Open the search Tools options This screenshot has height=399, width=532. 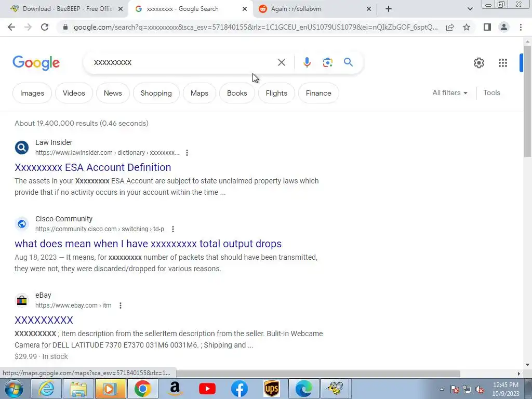click(491, 92)
